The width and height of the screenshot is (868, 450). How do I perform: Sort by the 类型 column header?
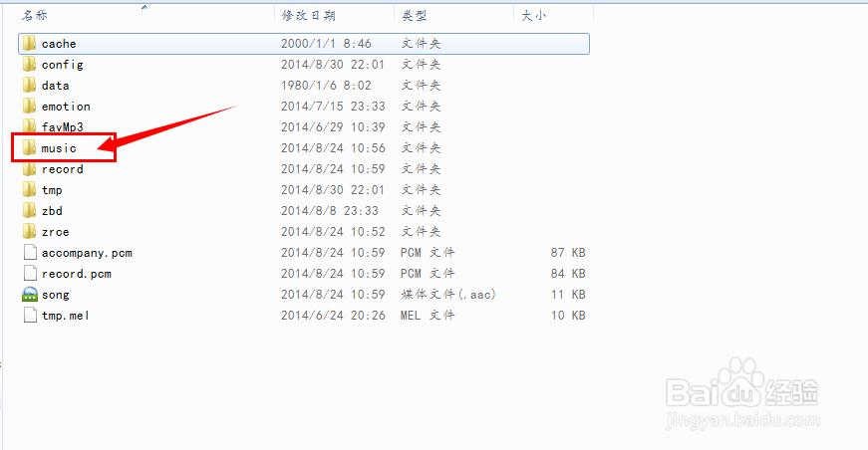(415, 16)
